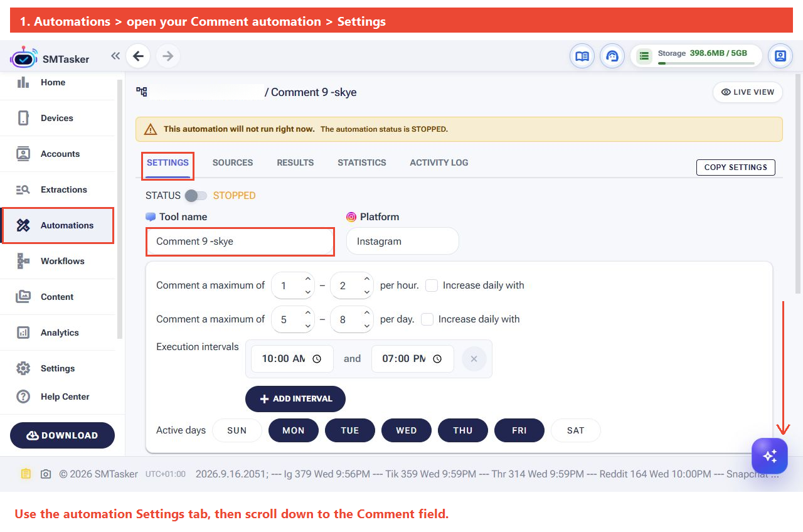Viewport: 803px width, 532px height.
Task: Go back with the left arrow button
Action: click(x=138, y=56)
